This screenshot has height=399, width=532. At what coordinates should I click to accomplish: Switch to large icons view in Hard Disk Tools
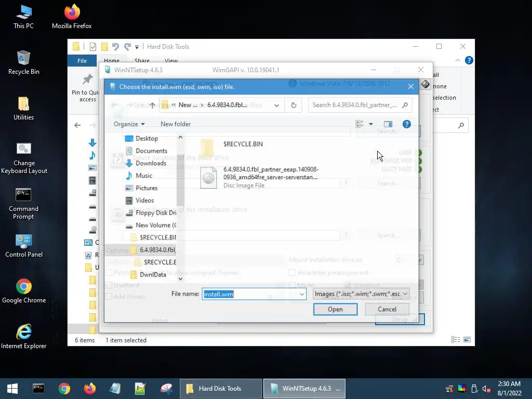pos(467,340)
